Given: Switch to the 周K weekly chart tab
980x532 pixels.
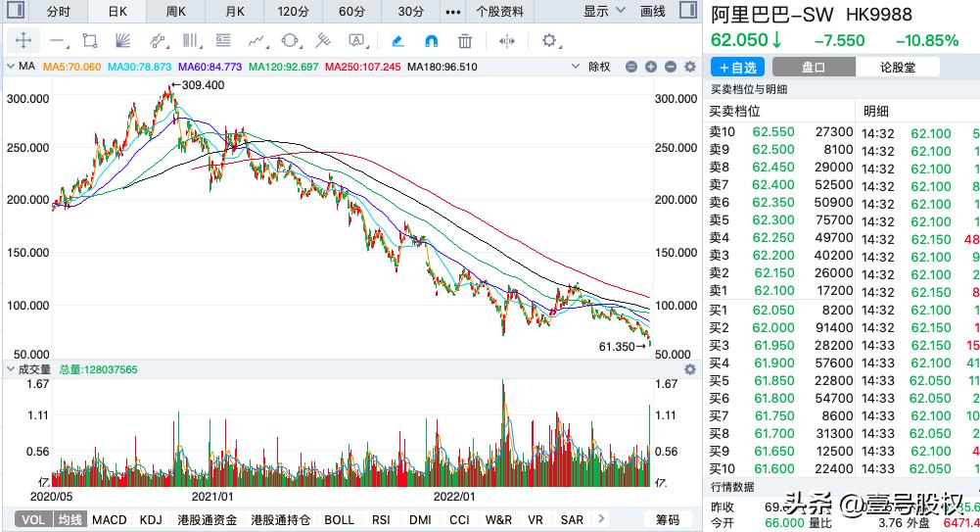Looking at the screenshot, I should pos(176,11).
